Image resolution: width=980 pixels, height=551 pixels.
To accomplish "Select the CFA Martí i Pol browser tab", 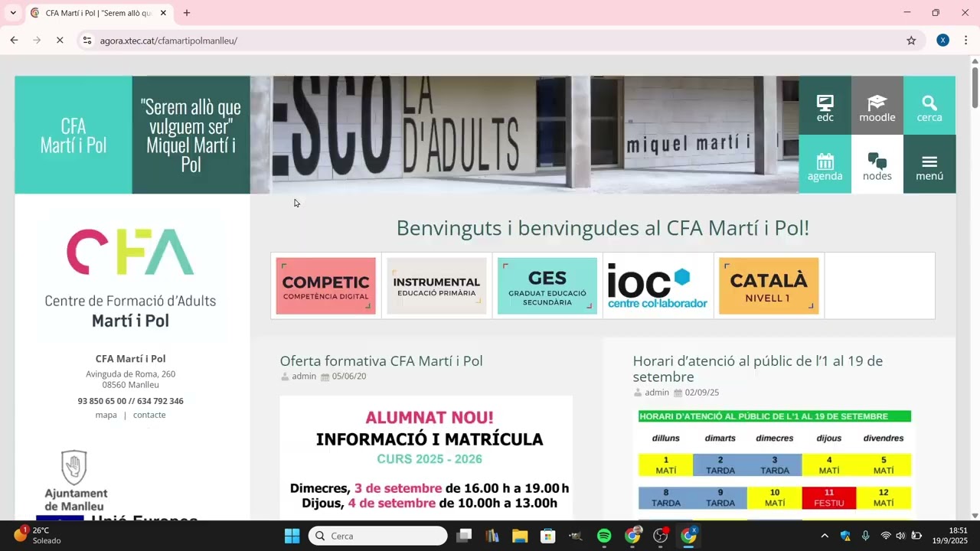I will pyautogui.click(x=98, y=13).
